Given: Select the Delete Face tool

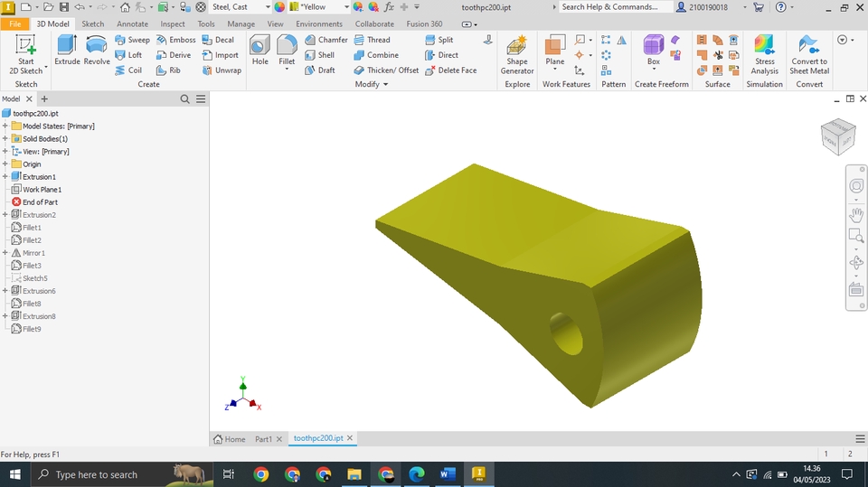Looking at the screenshot, I should click(x=450, y=70).
